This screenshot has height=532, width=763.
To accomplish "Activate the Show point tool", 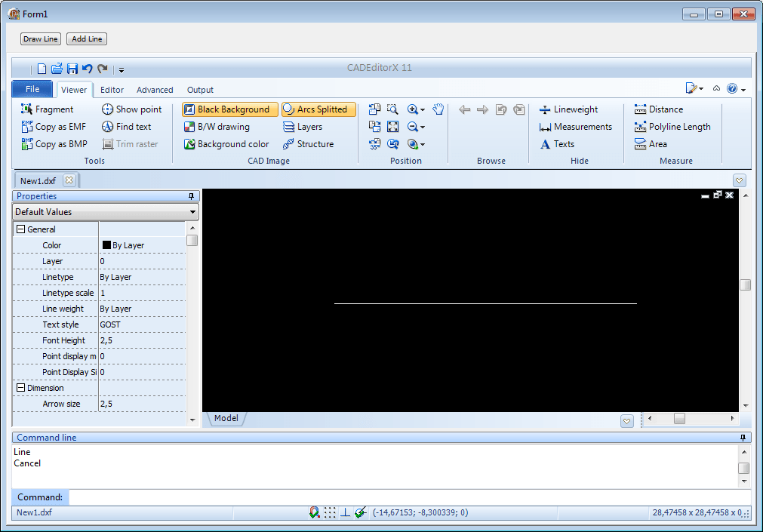I will pyautogui.click(x=131, y=109).
